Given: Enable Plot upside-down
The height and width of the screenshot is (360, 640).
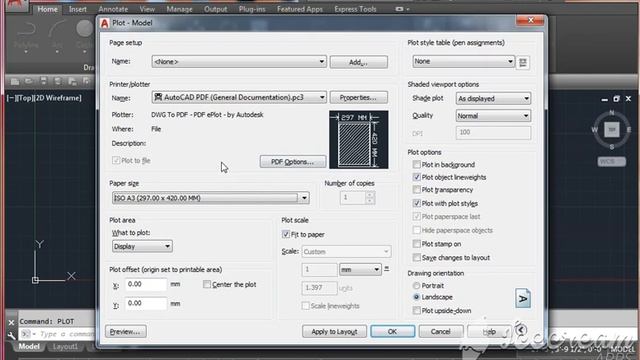Looking at the screenshot, I should (x=416, y=311).
